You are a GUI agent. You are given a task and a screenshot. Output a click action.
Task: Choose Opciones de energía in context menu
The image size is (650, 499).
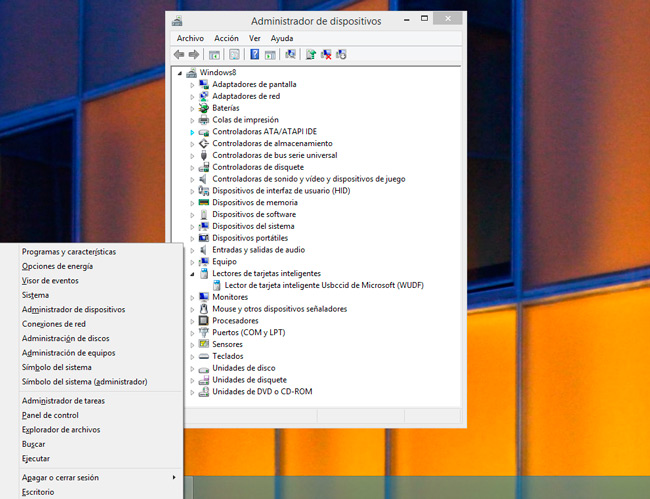tap(57, 266)
